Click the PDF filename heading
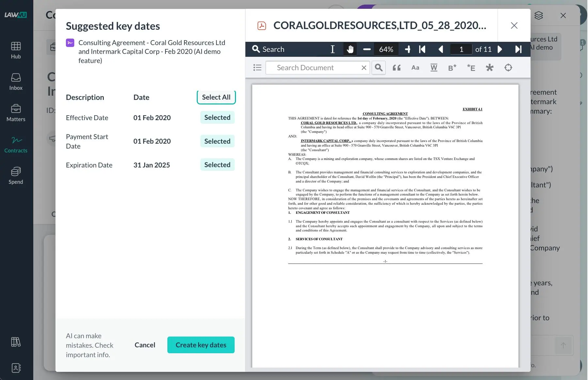The width and height of the screenshot is (588, 380). pos(380,25)
